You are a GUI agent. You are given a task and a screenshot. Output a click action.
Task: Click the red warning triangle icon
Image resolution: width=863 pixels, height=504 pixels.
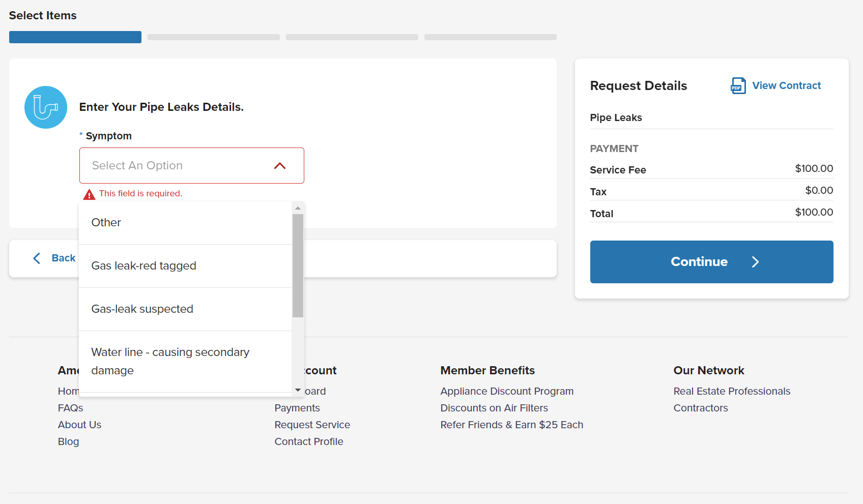click(89, 194)
